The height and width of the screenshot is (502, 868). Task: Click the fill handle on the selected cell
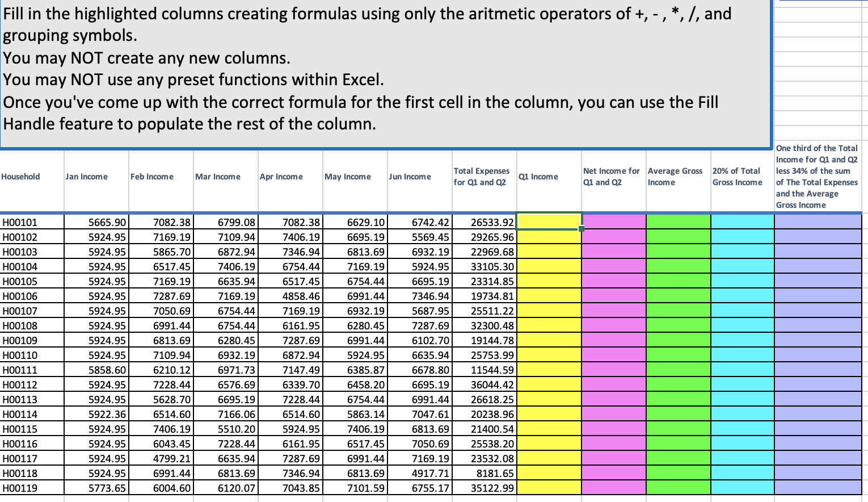click(x=581, y=228)
